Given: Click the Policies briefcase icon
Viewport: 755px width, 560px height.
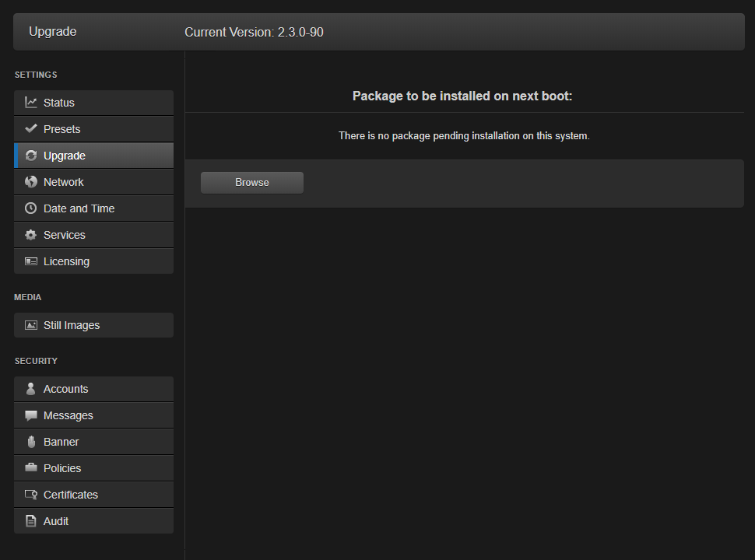Looking at the screenshot, I should tap(31, 468).
